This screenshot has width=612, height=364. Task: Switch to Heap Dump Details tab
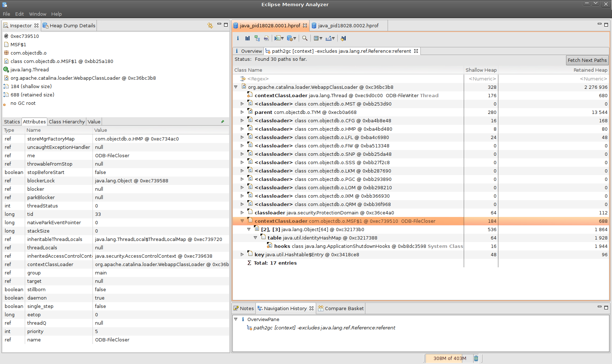(x=69, y=25)
